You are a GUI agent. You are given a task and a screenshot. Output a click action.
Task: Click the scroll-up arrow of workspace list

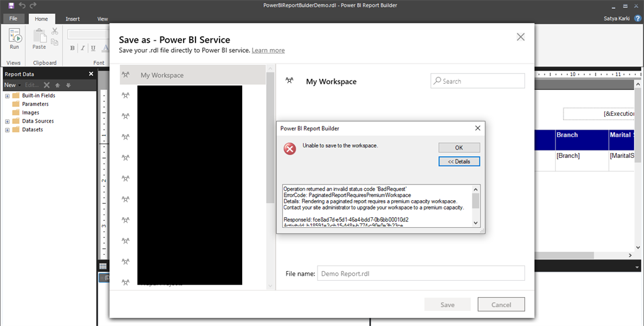[x=270, y=68]
